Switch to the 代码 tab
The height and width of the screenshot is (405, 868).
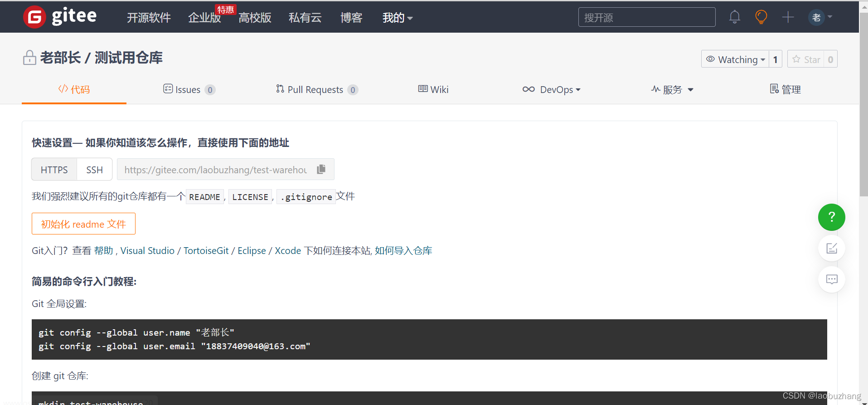(x=74, y=89)
